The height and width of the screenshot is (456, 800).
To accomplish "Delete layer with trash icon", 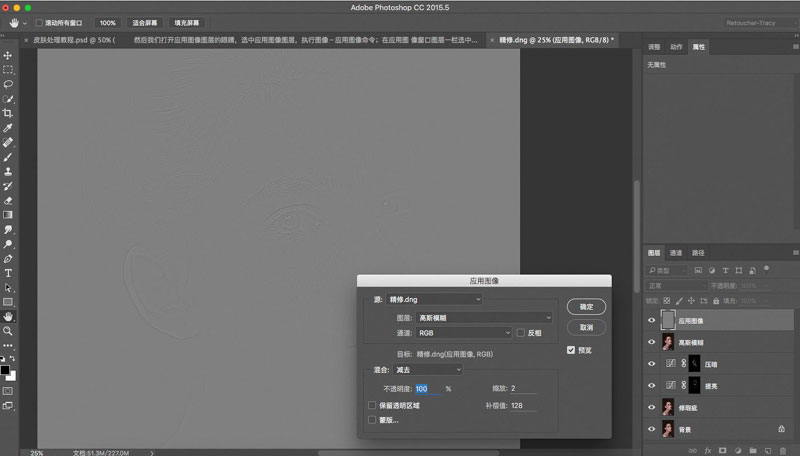I will click(783, 450).
